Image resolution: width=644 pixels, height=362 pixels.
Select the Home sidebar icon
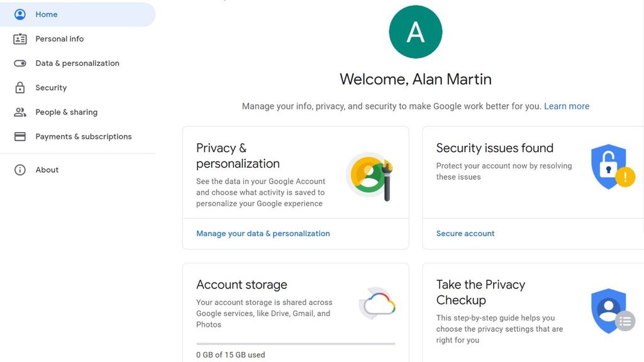[x=20, y=14]
